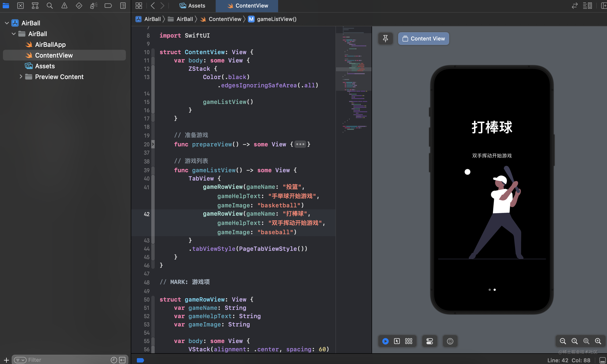Open the navigator filter options dropdown
Viewport: 607px width, 364px height.
20,360
